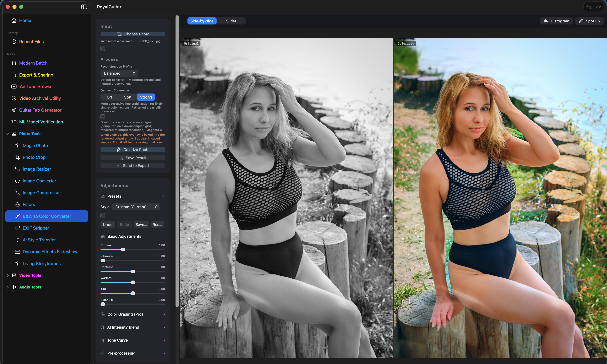Click the Video Tools film icon
Image resolution: width=607 pixels, height=364 pixels.
tap(14, 276)
